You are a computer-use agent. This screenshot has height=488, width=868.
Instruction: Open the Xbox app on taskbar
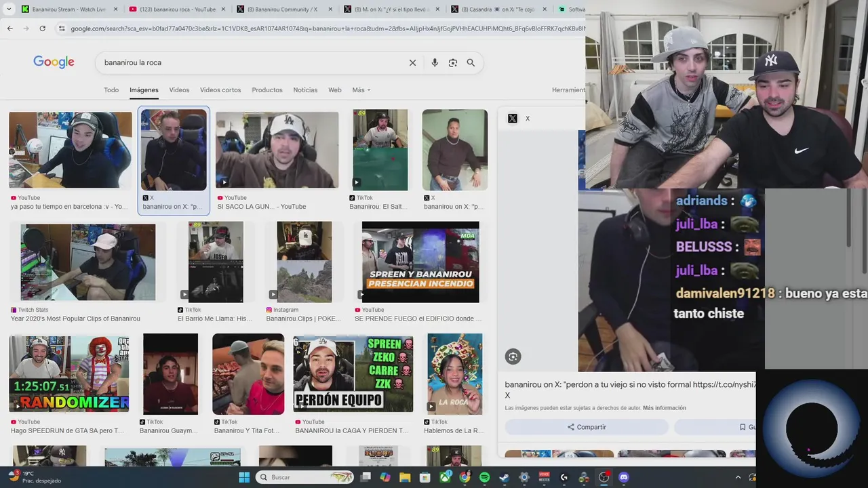[x=445, y=477]
